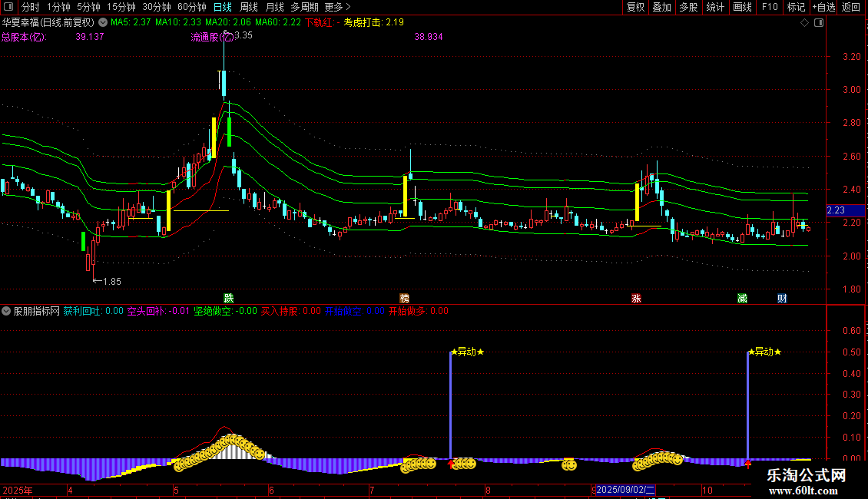Add stock via +自选 button
Viewport: 868px width, 499px height.
(823, 7)
